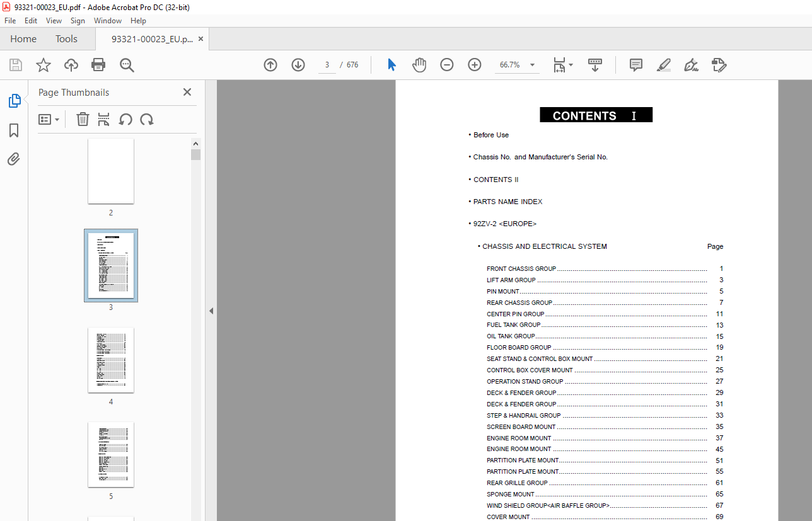This screenshot has width=812, height=521.
Task: Click the Chassis No. and Manufacturer's Serial No. entry
Action: point(540,157)
